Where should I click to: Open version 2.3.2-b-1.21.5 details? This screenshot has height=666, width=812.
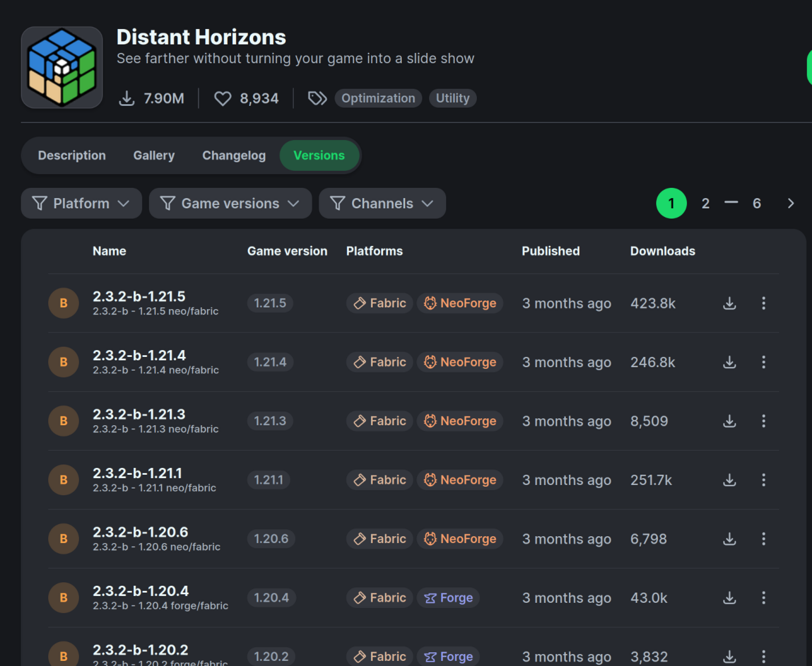tap(139, 297)
